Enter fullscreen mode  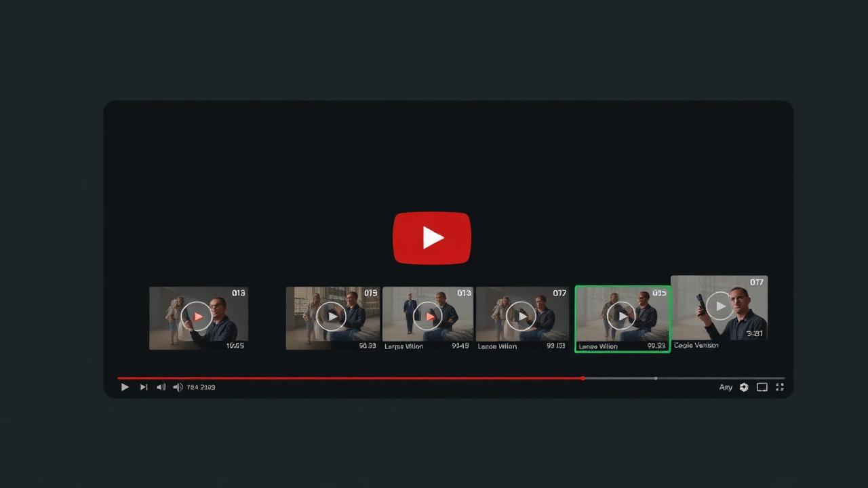click(x=780, y=387)
